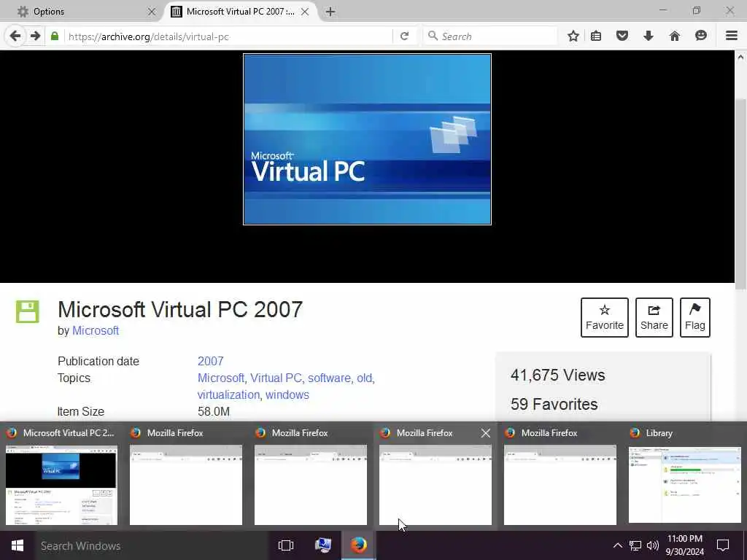Screen dimensions: 747x560
Task: Go forward using the forward arrow
Action: [x=35, y=36]
